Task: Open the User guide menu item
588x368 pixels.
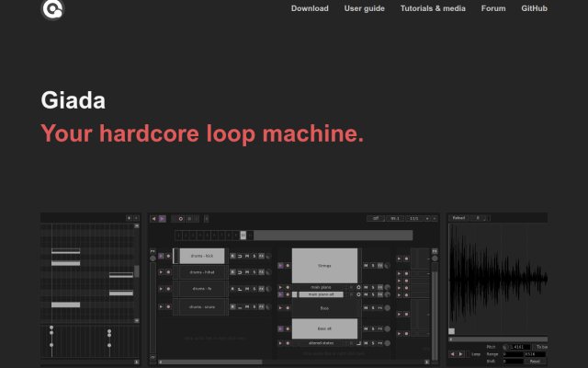Action: tap(365, 8)
